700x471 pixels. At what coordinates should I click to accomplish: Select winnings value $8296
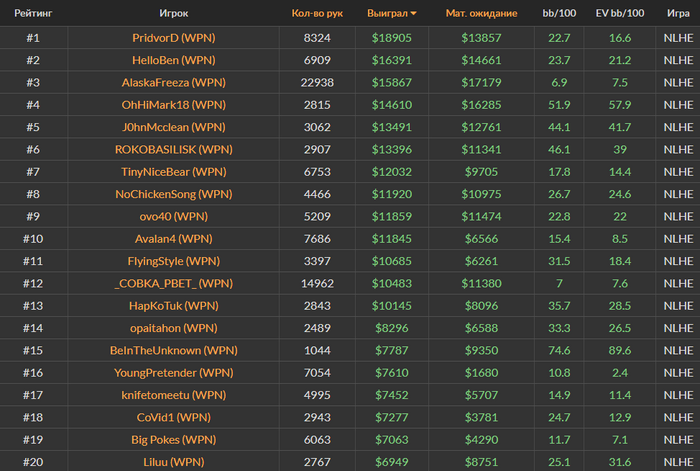click(392, 328)
